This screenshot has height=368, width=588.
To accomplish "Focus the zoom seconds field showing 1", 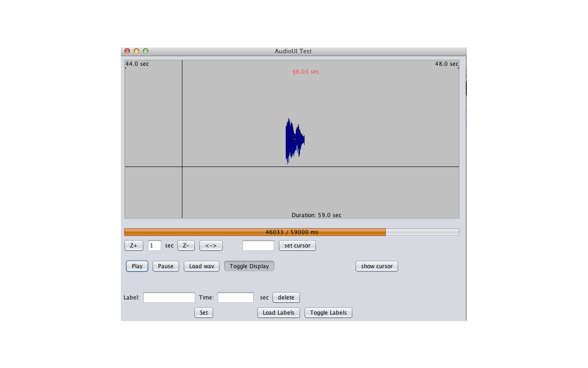I will (154, 246).
